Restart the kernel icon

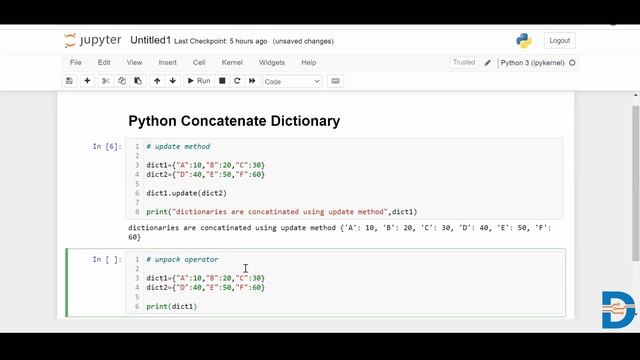coord(237,81)
